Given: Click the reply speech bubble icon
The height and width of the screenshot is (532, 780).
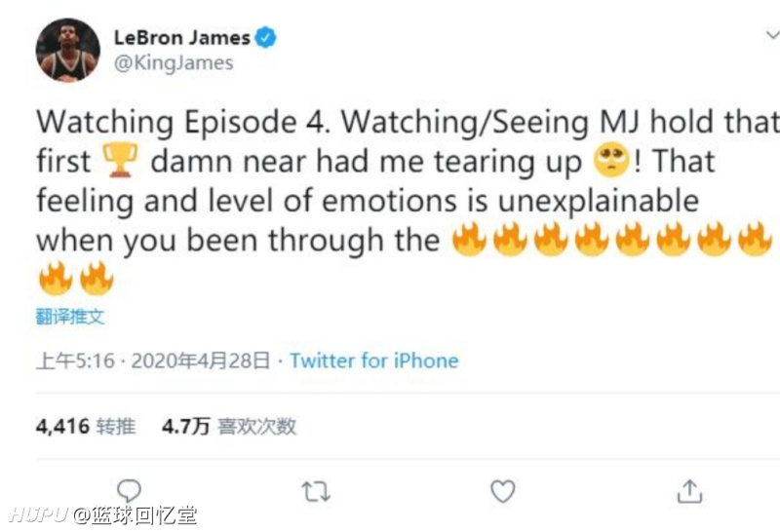Looking at the screenshot, I should 130,491.
